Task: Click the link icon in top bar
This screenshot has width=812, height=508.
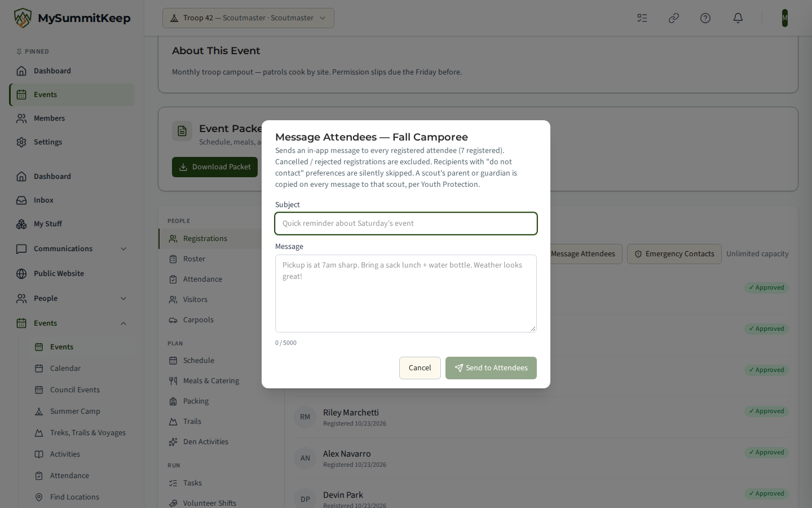Action: [674, 18]
